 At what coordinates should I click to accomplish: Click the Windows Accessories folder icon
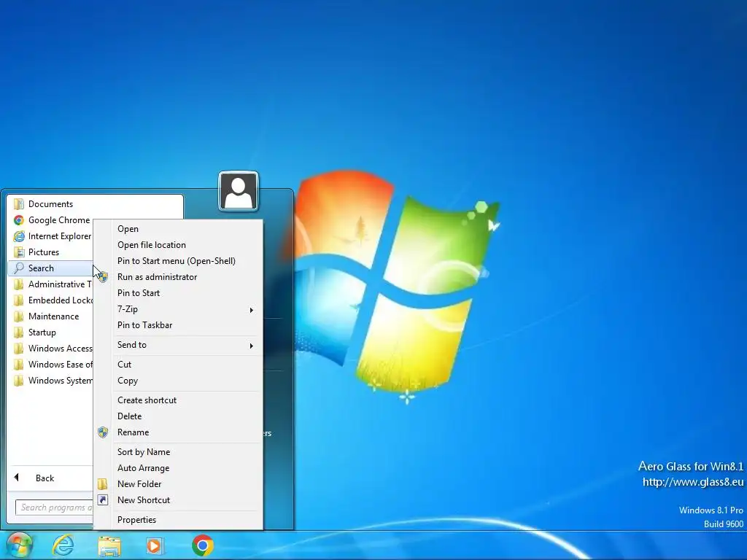coord(19,348)
